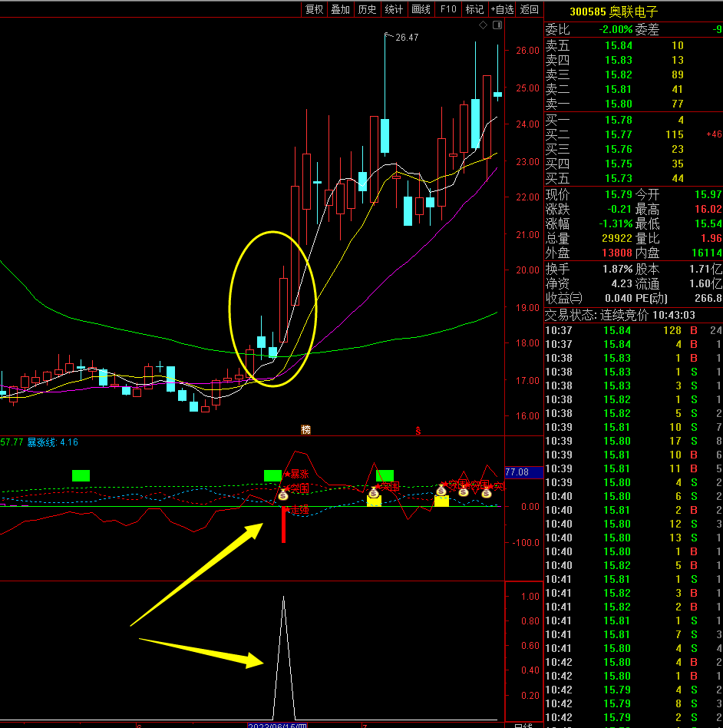Screen dimensions: 723x728
Task: Select the 卖五 15.84 ask row
Action: pyautogui.click(x=633, y=45)
